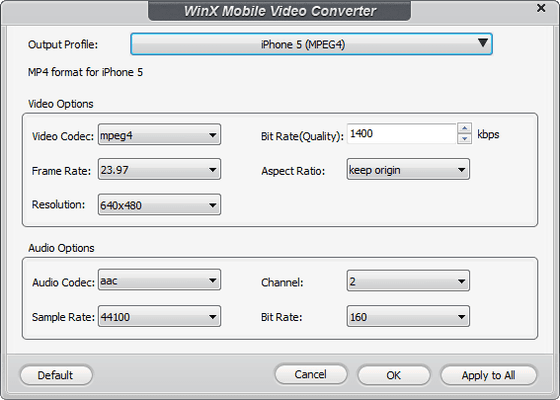This screenshot has height=400, width=560.
Task: Expand the Audio Codec aac dropdown
Action: point(159,280)
